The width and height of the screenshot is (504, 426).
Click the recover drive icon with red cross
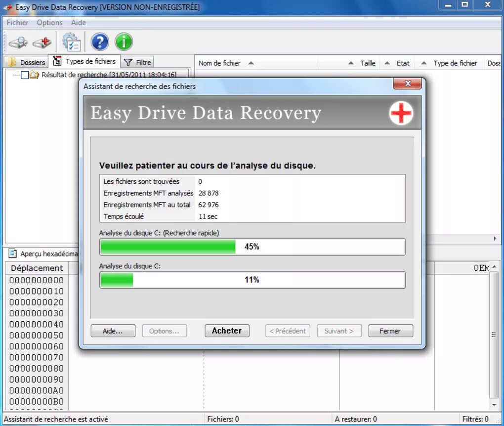pos(42,42)
